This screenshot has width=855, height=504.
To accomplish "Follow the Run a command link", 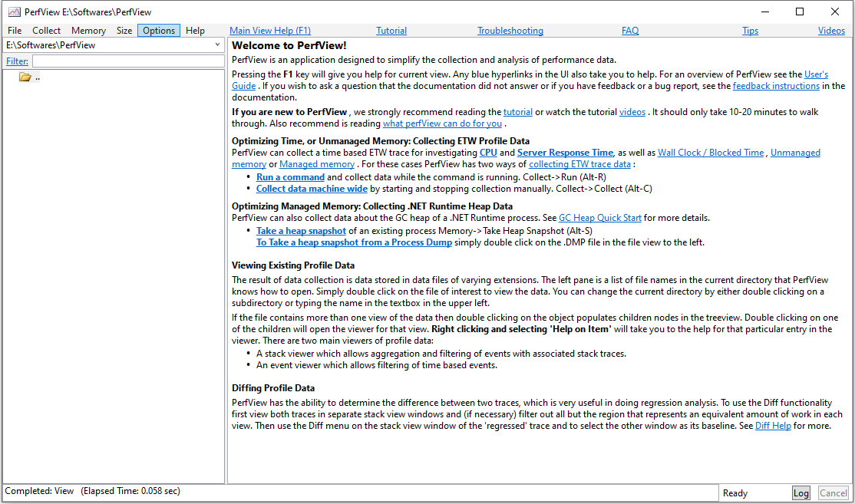I will (290, 177).
